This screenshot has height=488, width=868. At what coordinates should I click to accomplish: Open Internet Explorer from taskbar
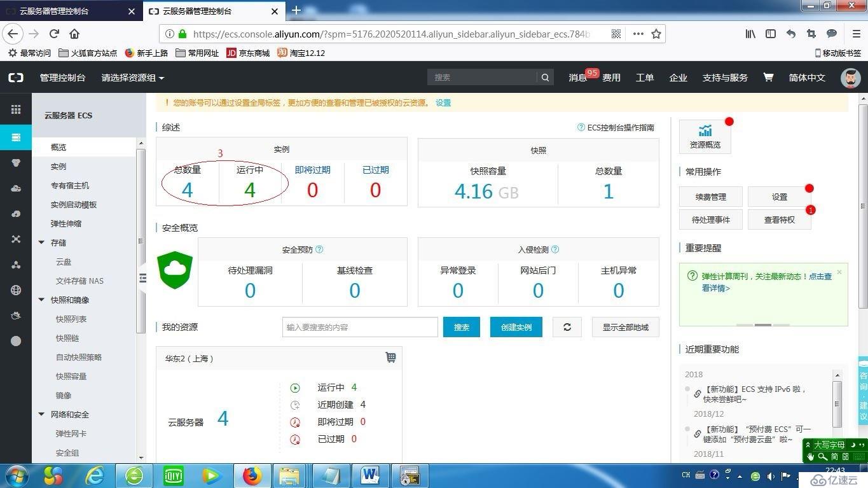pos(95,475)
